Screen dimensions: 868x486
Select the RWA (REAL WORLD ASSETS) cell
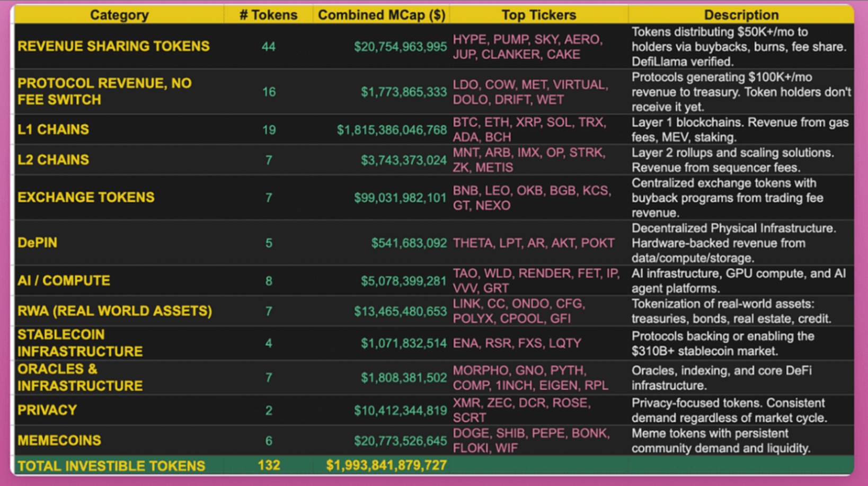click(114, 311)
